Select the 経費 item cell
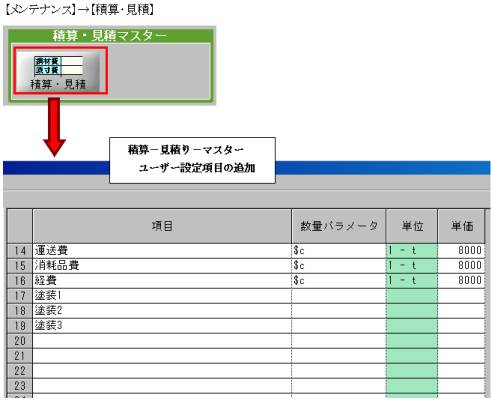Viewport: 492px width, 401px height. 162,281
